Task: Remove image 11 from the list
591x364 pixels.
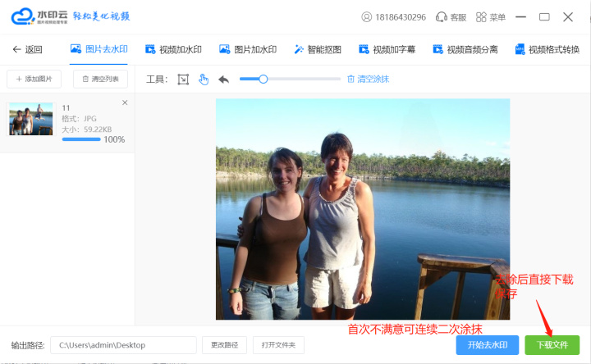Action: click(125, 102)
